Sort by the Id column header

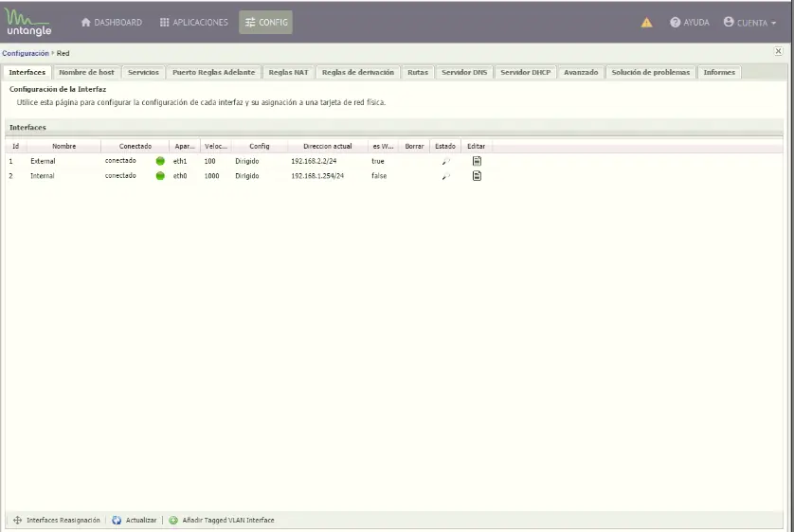16,146
